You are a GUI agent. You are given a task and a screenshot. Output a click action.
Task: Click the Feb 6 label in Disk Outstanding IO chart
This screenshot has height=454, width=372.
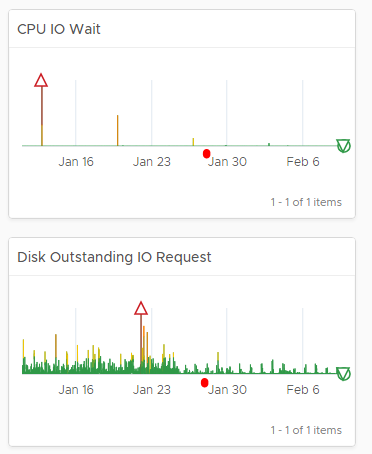coord(303,390)
